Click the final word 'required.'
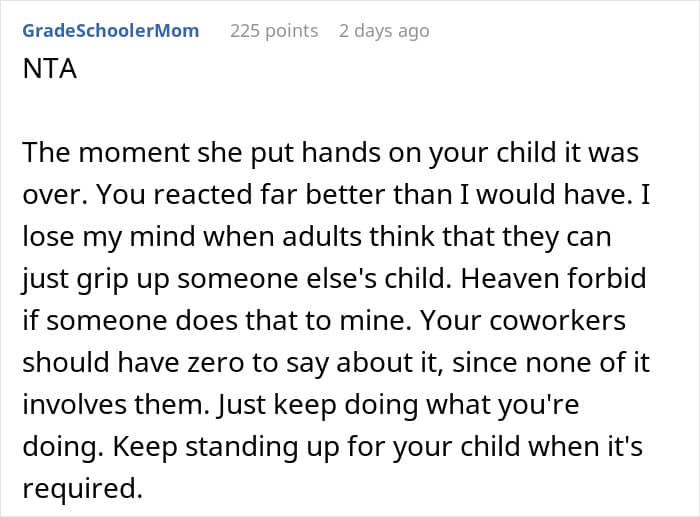Screen dimensions: 700x517 (83, 488)
